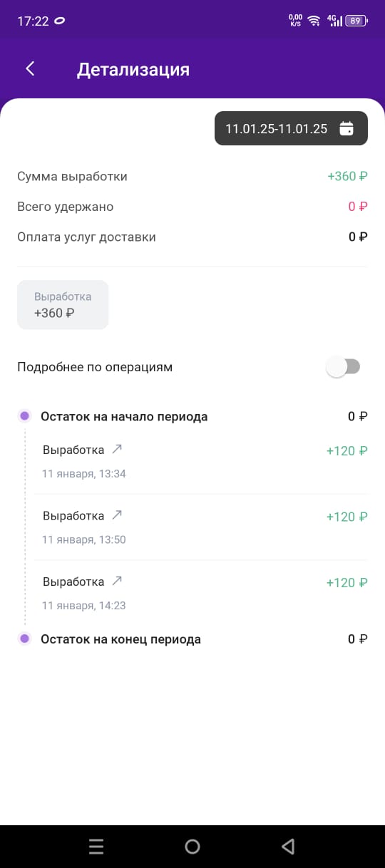385x868 pixels.
Task: Tap Android home circle button
Action: [192, 846]
